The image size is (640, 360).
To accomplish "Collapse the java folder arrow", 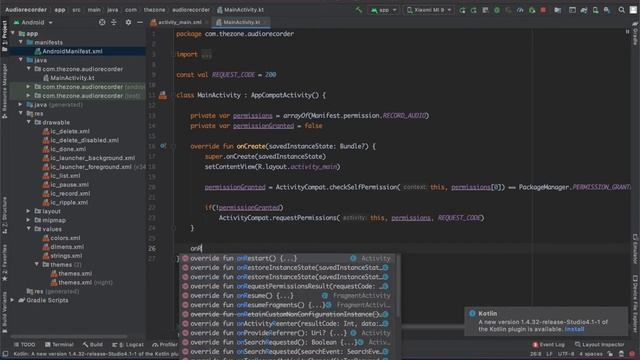I will click(20, 60).
